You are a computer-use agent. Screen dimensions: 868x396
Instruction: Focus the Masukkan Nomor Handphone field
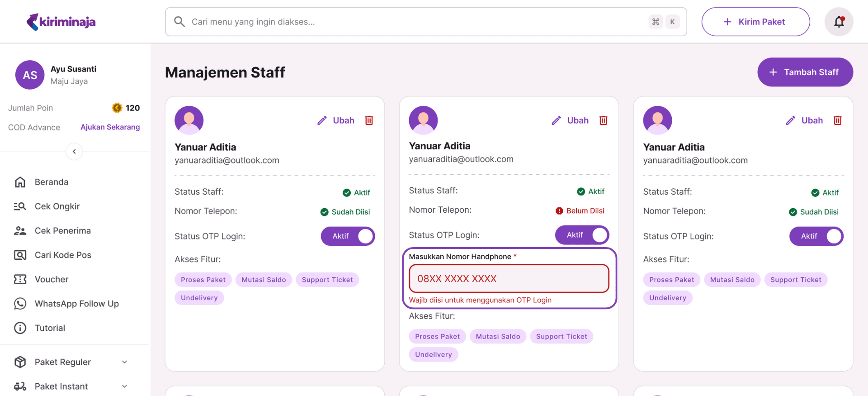509,279
